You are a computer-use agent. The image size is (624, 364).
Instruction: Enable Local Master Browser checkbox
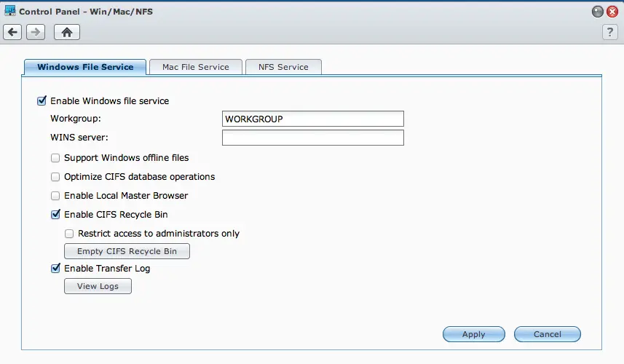[55, 196]
